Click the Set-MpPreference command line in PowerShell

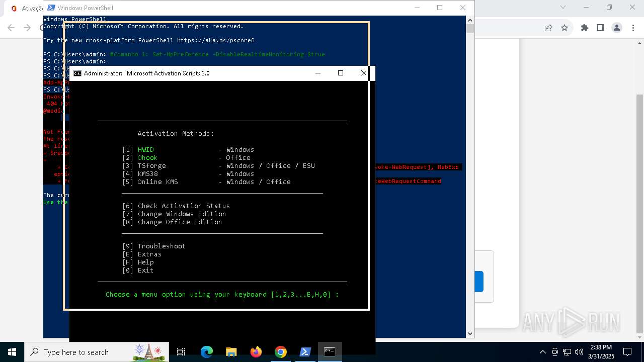tap(217, 54)
